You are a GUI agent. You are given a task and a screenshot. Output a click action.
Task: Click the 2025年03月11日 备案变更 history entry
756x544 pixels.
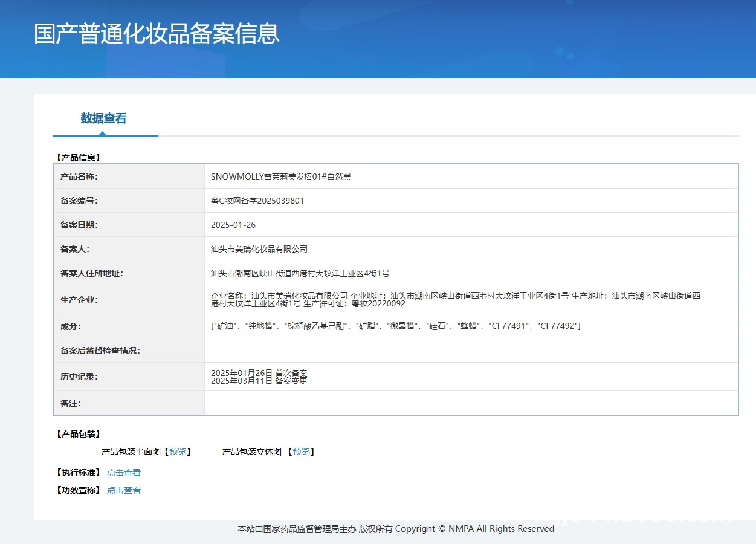pyautogui.click(x=259, y=381)
